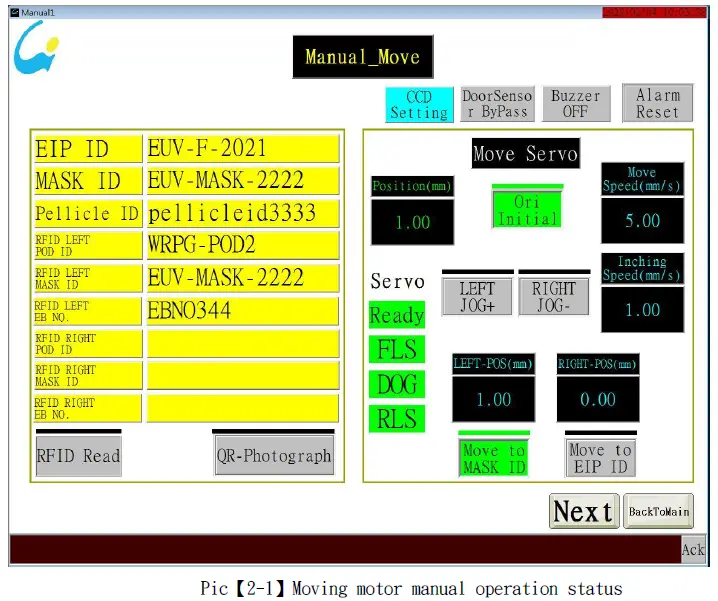Edit LEFT-POS(mm) value 1.00
The height and width of the screenshot is (601, 718).
point(493,399)
